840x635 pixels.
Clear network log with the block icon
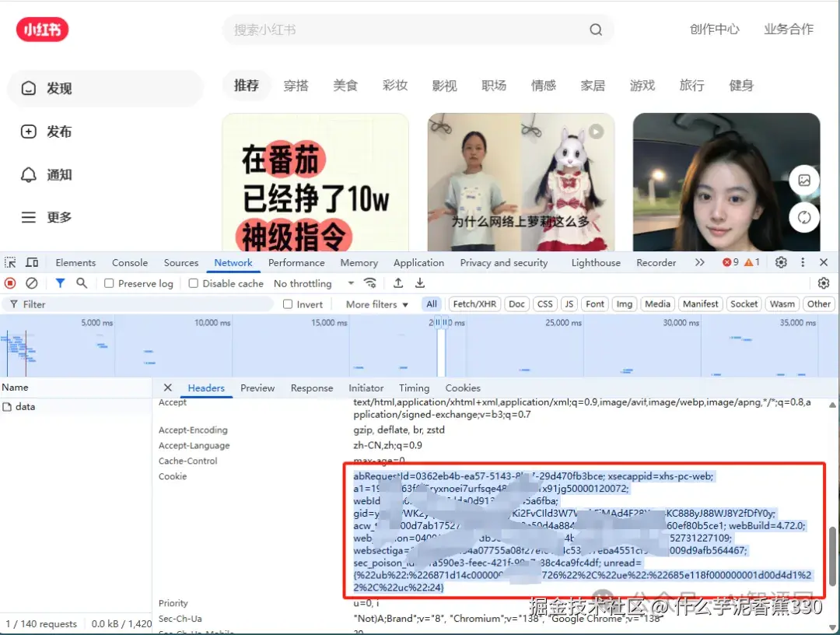coord(30,283)
